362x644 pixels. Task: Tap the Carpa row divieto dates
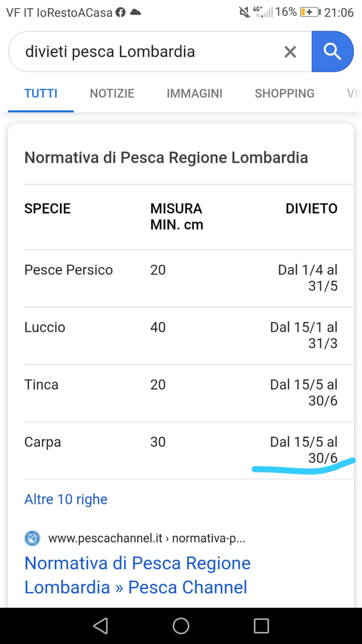304,450
